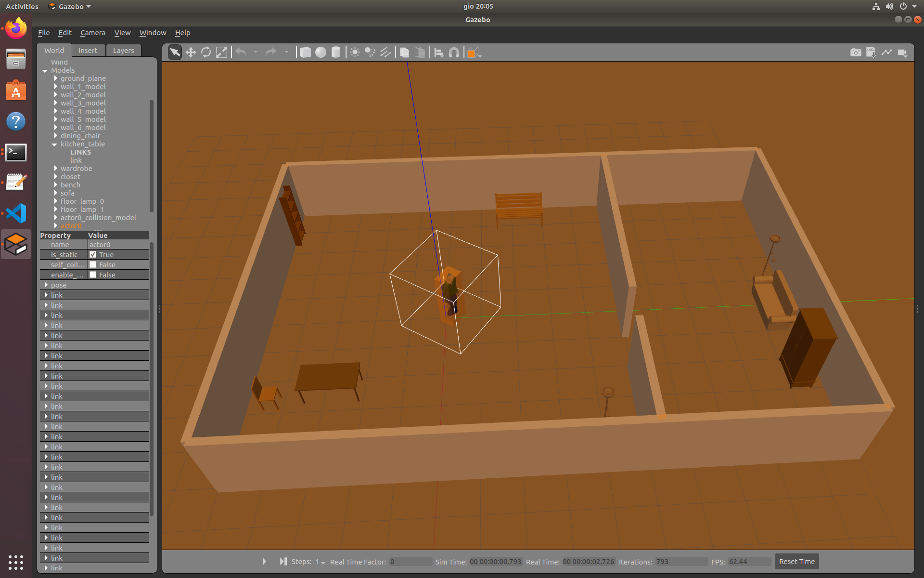Open the Help menu

click(182, 33)
